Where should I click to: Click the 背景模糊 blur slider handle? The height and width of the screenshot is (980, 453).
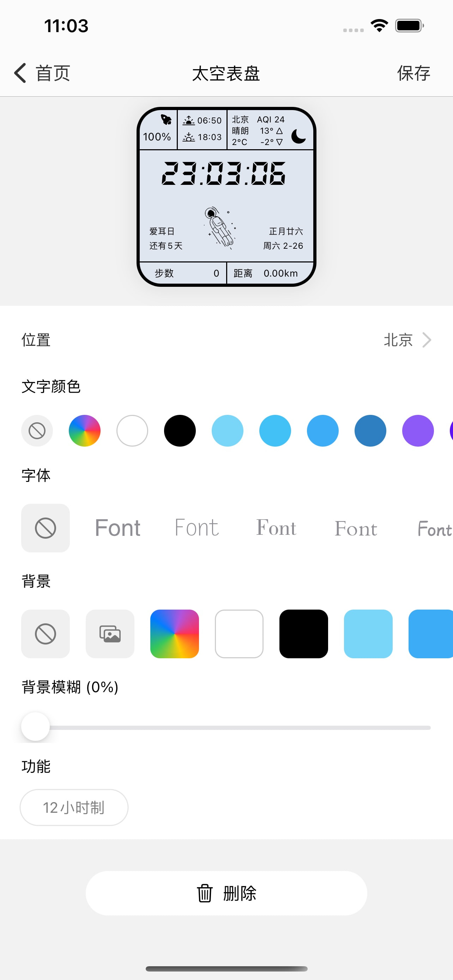coord(35,727)
